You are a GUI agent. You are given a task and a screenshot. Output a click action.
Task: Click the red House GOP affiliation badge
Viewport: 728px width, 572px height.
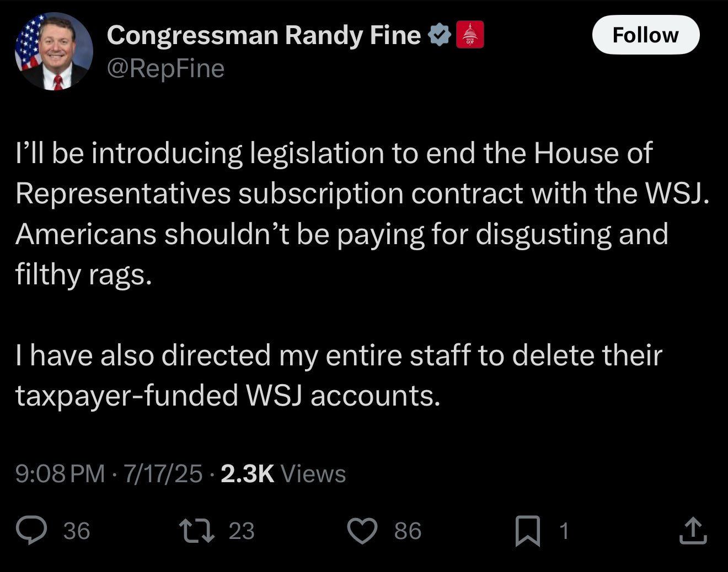click(470, 35)
